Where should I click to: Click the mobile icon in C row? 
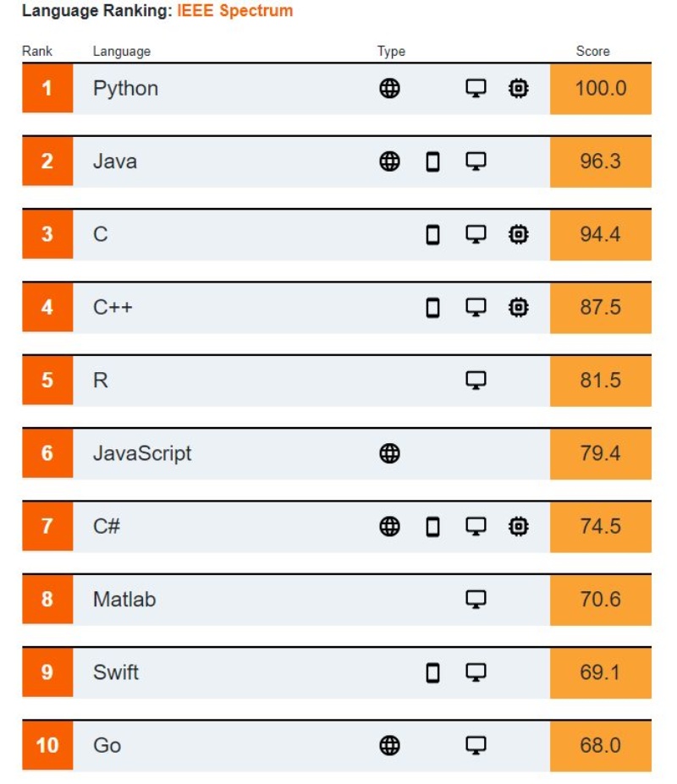tap(432, 234)
